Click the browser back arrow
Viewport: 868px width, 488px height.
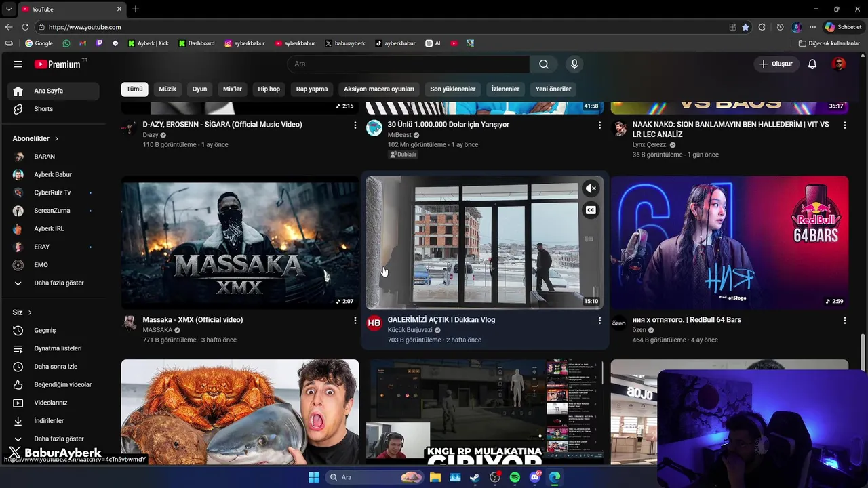[9, 27]
